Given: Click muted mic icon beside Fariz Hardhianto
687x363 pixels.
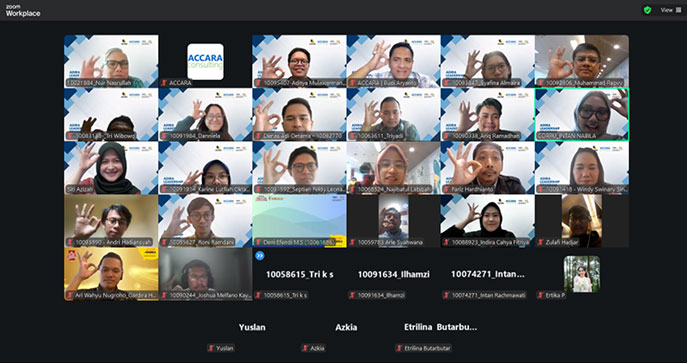Looking at the screenshot, I should click(x=446, y=189).
